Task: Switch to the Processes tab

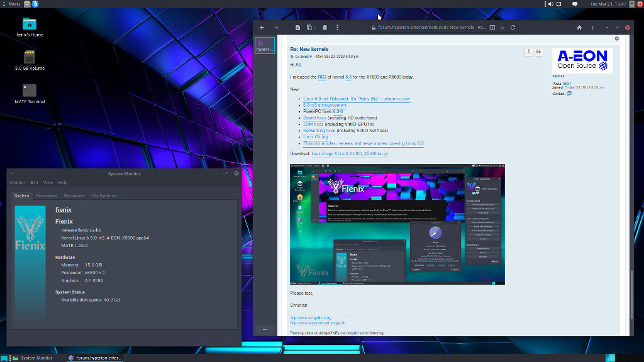Action: tap(47, 196)
